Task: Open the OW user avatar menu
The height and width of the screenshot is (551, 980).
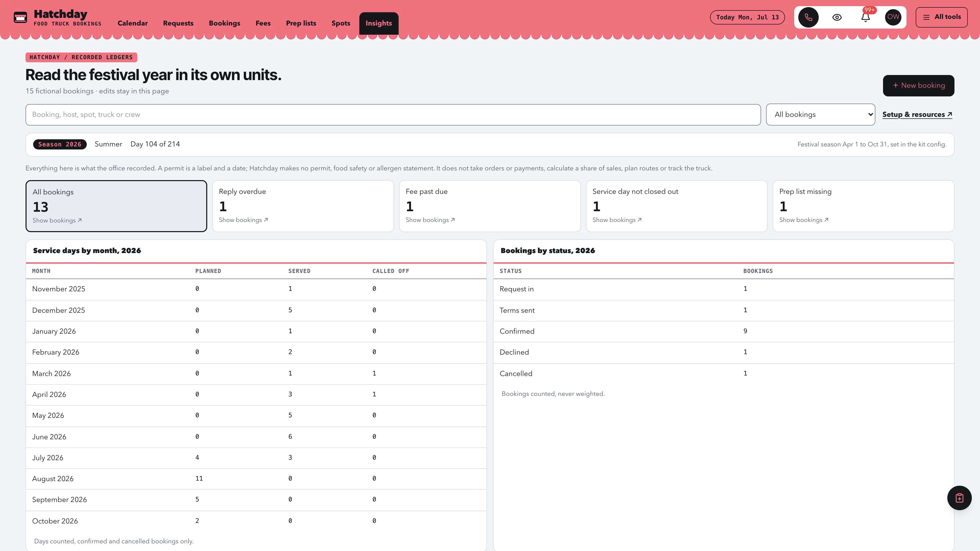Action: pyautogui.click(x=893, y=17)
